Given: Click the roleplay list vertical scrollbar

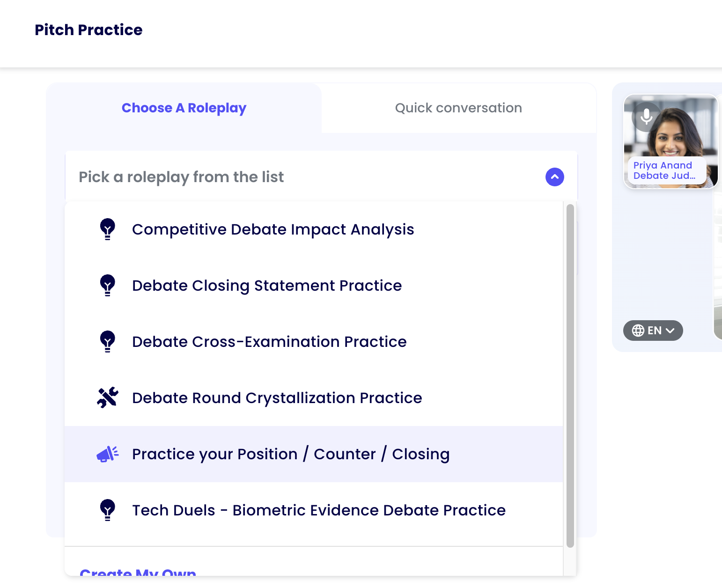Looking at the screenshot, I should click(570, 375).
